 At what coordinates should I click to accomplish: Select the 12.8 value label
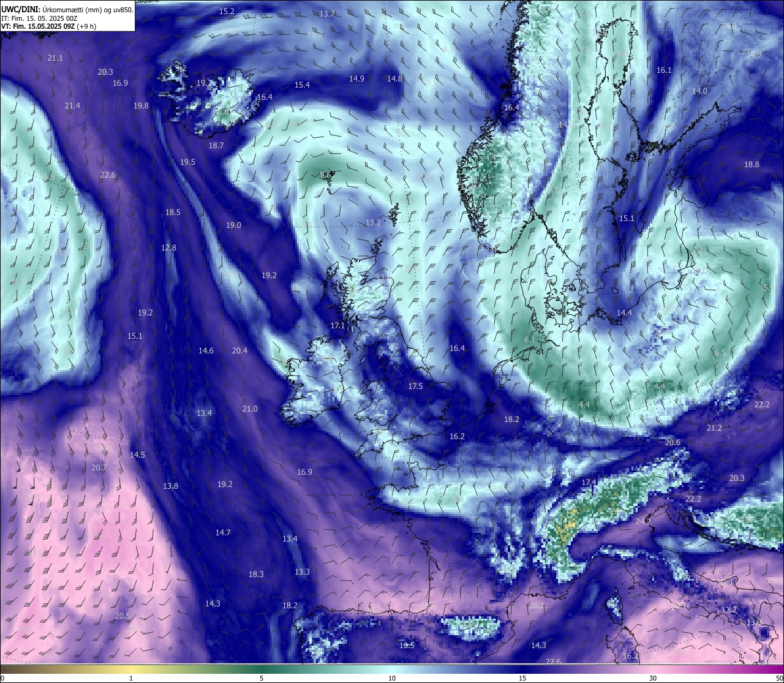point(168,247)
